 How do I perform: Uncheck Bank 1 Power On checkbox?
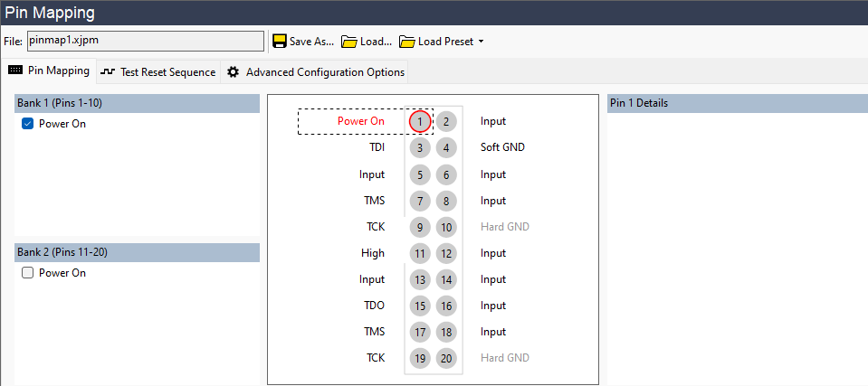click(x=27, y=124)
